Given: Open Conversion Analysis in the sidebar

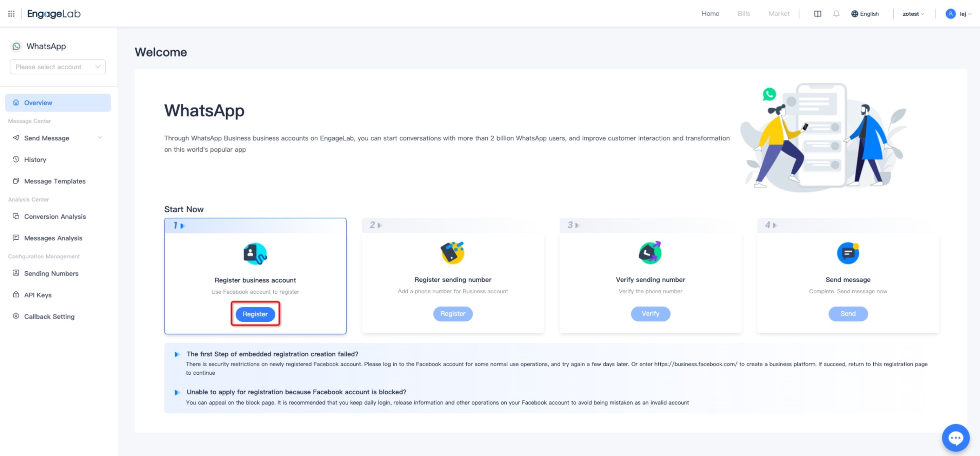Looking at the screenshot, I should tap(58, 217).
